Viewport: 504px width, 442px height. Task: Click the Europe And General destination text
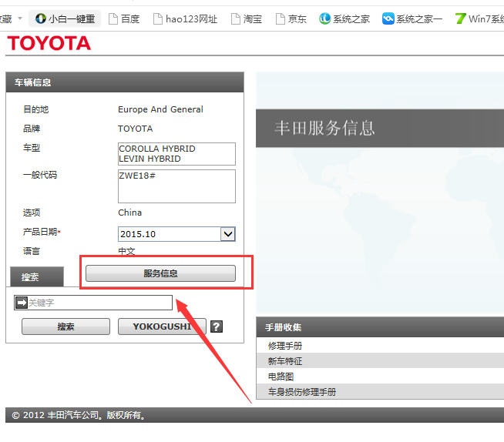click(160, 109)
